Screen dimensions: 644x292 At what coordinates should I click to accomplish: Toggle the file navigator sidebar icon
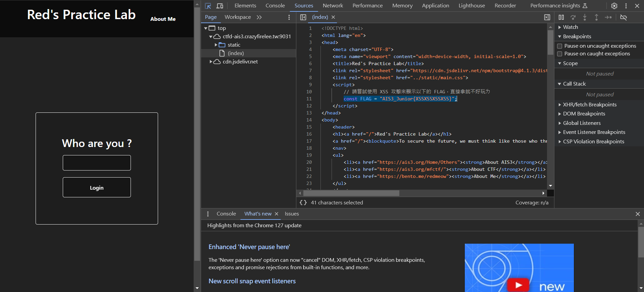303,17
